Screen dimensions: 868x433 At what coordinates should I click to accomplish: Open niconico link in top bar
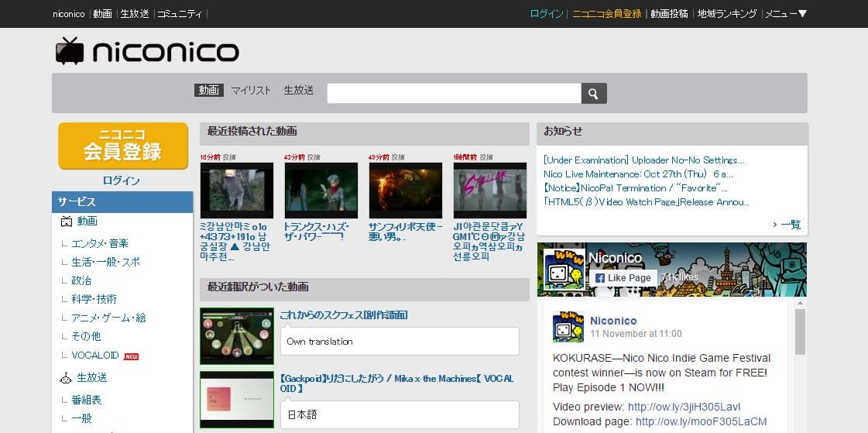69,14
